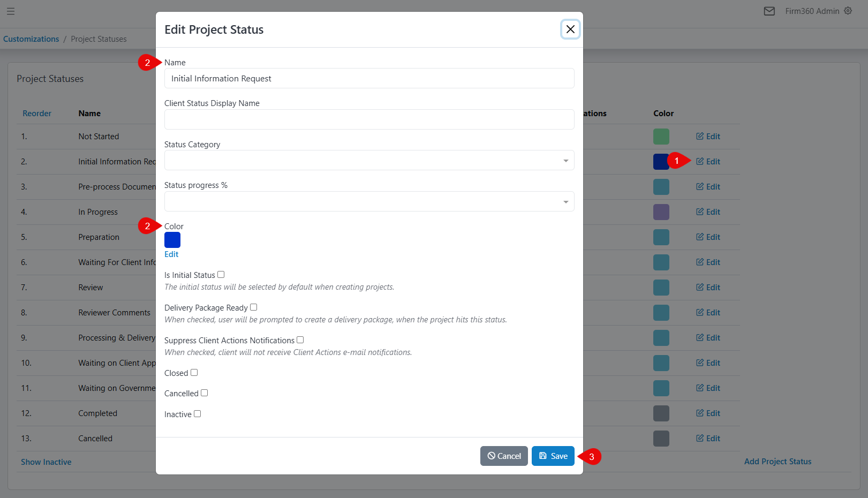Click the Edit icon for In Progress status
The image size is (868, 498).
click(x=708, y=212)
